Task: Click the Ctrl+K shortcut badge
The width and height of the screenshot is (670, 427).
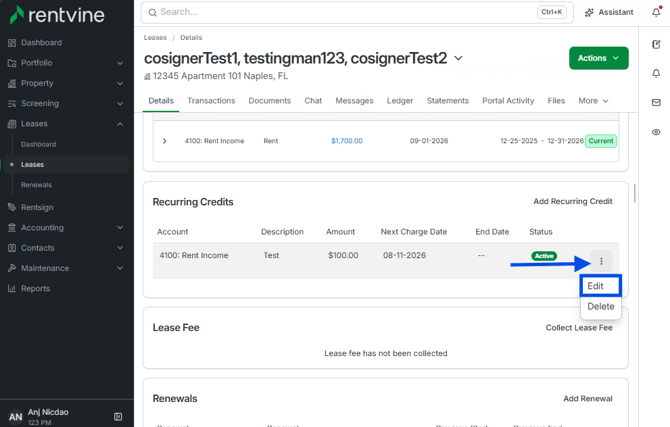Action: [552, 12]
